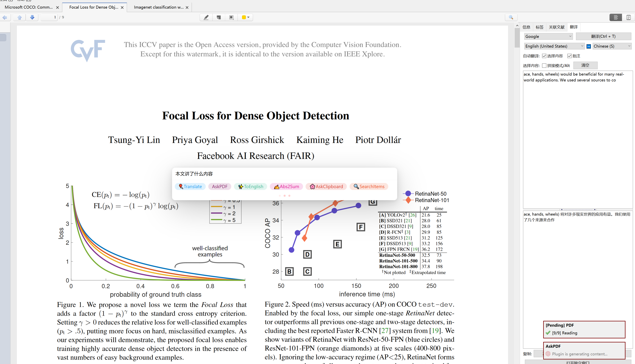Select the area selection annotation tool

(x=231, y=17)
